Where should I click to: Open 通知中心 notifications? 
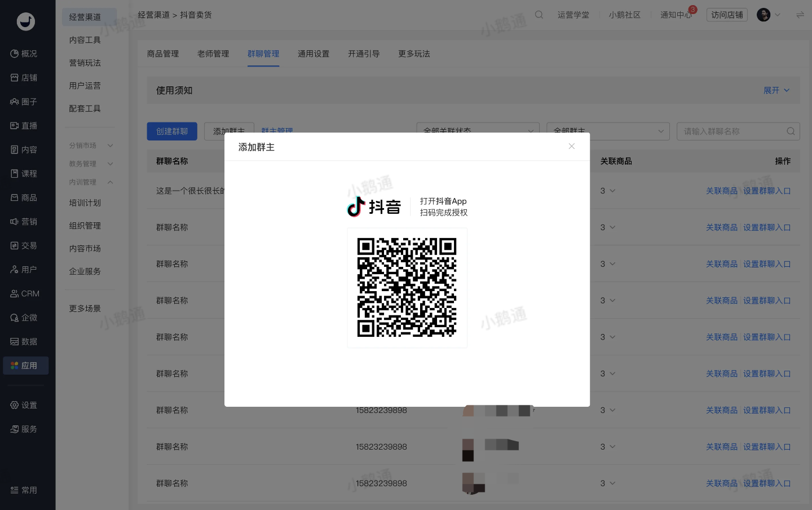[x=676, y=15]
